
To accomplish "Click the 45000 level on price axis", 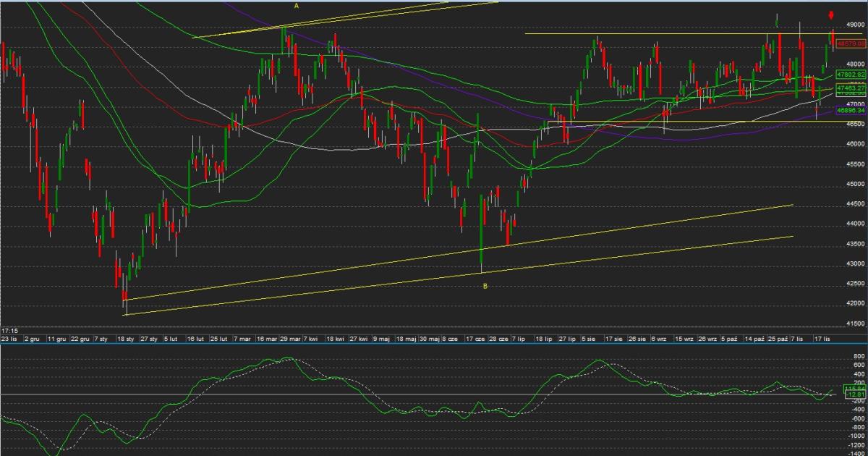I will tap(856, 184).
